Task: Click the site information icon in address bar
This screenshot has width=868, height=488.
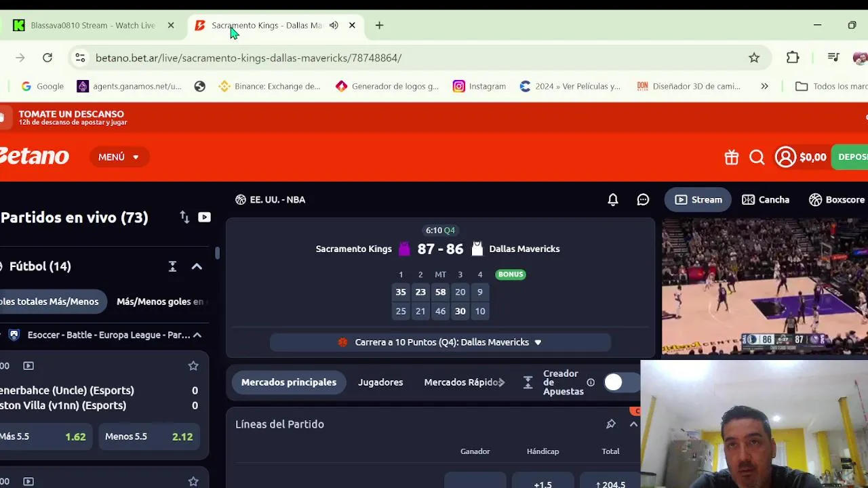Action: click(x=80, y=58)
